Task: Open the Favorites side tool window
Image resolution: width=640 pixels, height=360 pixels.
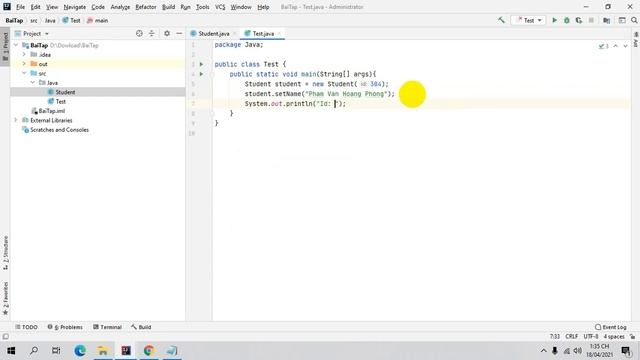Action: coord(5,298)
